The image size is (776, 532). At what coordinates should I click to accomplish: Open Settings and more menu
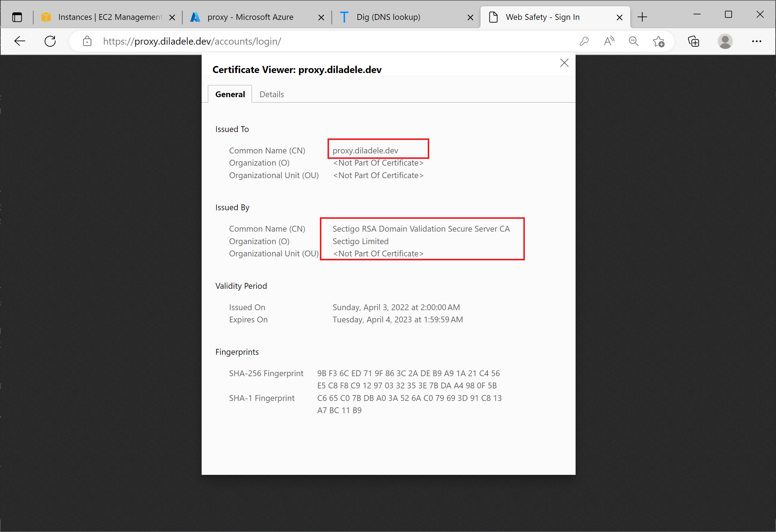756,41
